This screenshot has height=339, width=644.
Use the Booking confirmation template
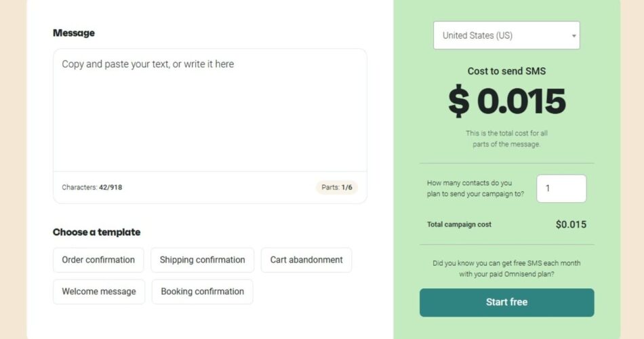coord(202,292)
